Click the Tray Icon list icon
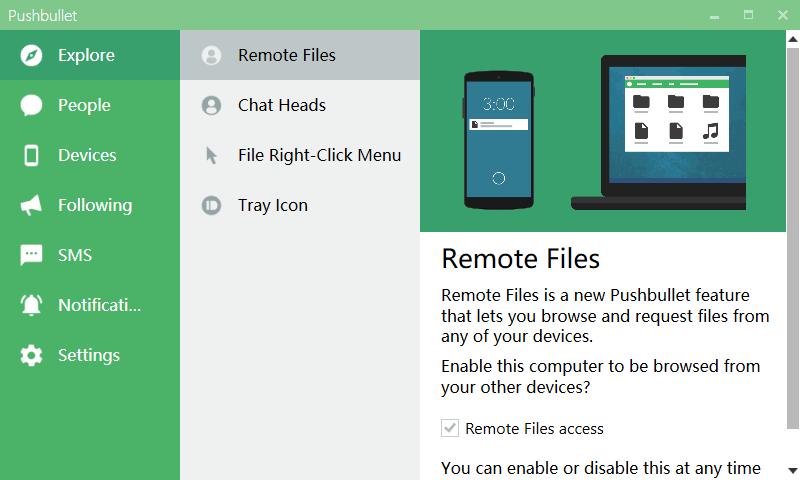 [x=211, y=205]
